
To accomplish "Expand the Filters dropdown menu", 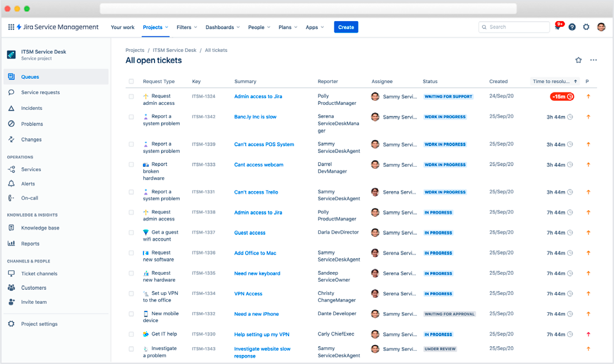I will [187, 27].
